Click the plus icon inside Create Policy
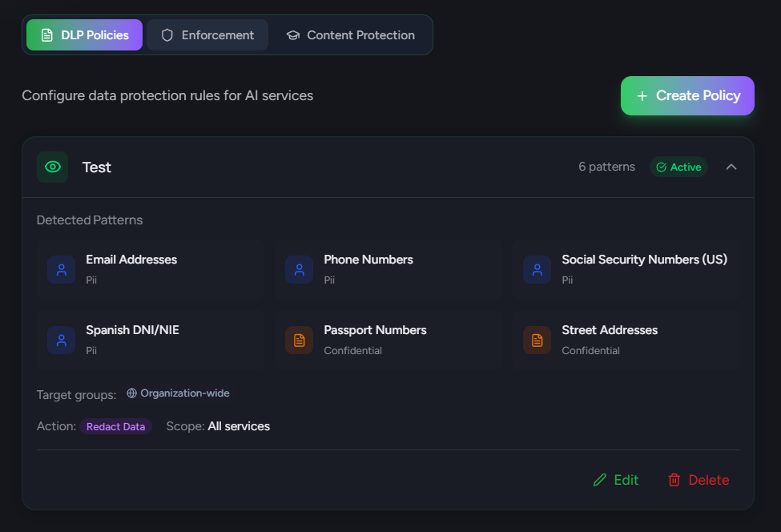The width and height of the screenshot is (781, 532). 641,95
